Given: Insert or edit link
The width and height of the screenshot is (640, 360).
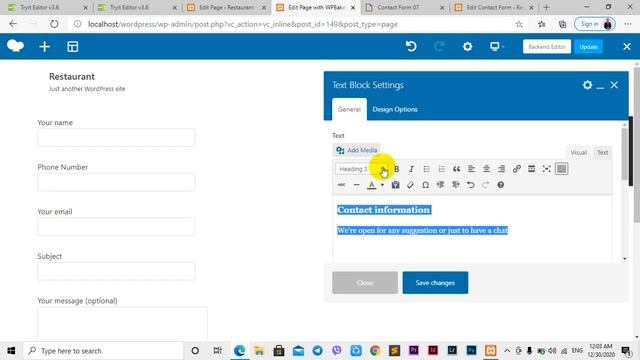Looking at the screenshot, I should [x=517, y=169].
